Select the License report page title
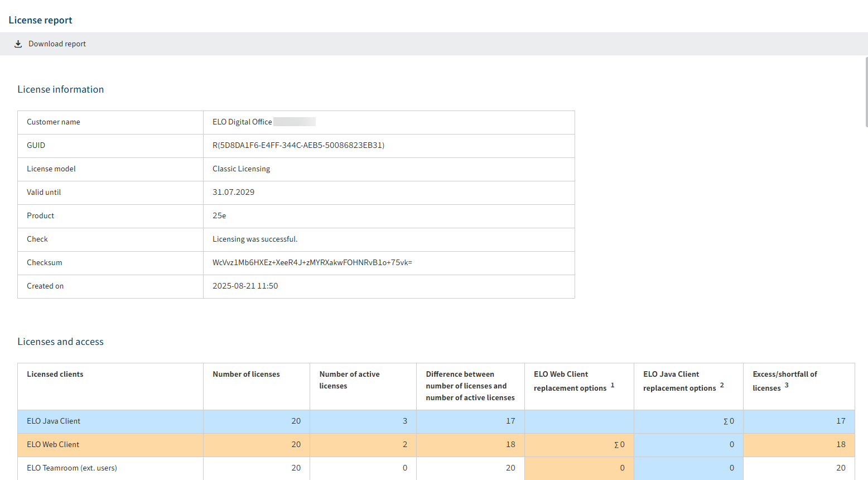 click(x=40, y=20)
